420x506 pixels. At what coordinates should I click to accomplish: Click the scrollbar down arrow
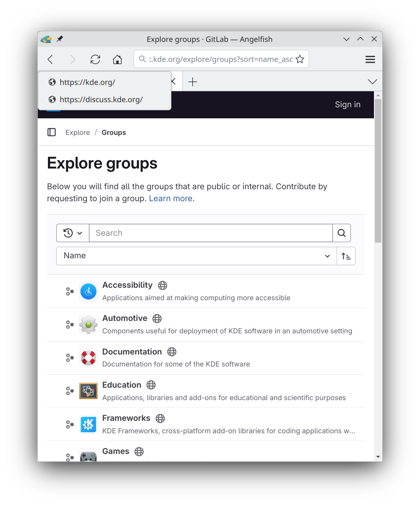(x=378, y=457)
